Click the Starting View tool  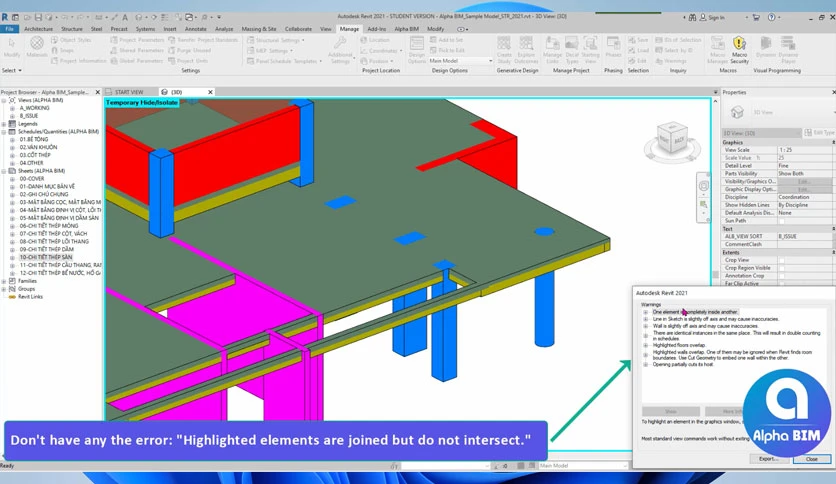pos(590,50)
